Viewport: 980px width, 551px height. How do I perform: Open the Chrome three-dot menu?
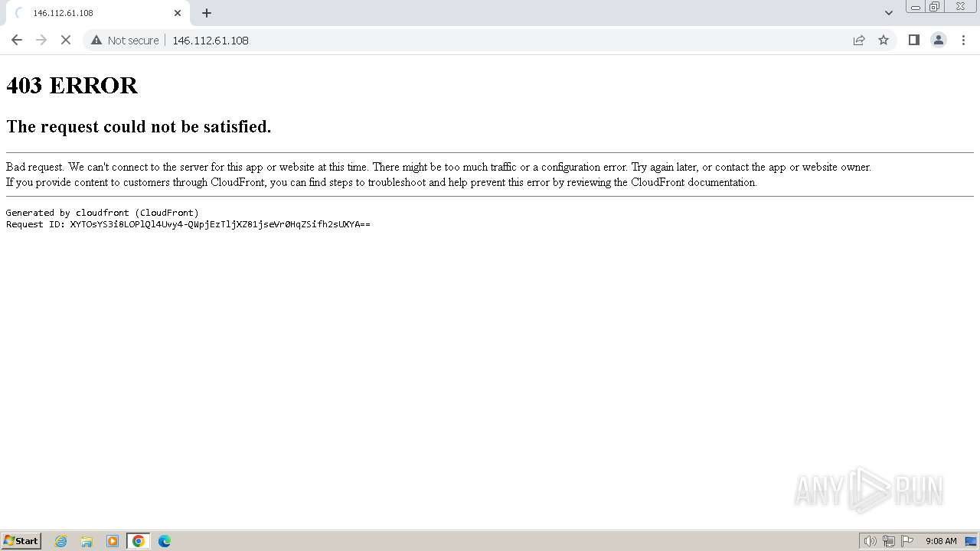point(963,40)
